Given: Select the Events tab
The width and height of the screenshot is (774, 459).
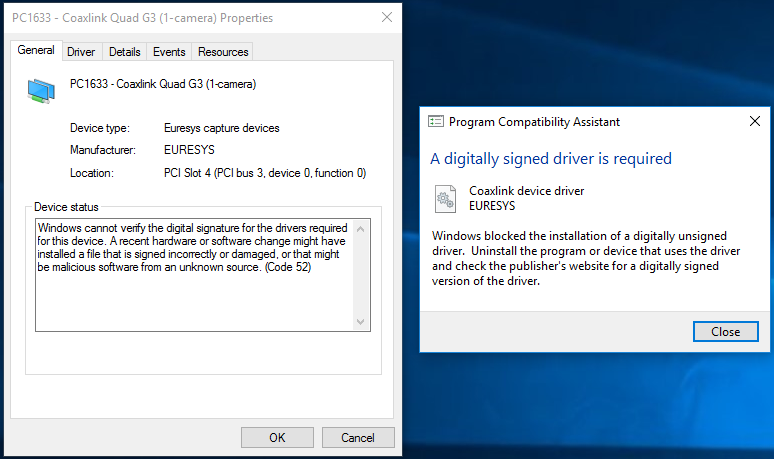Looking at the screenshot, I should point(169,52).
